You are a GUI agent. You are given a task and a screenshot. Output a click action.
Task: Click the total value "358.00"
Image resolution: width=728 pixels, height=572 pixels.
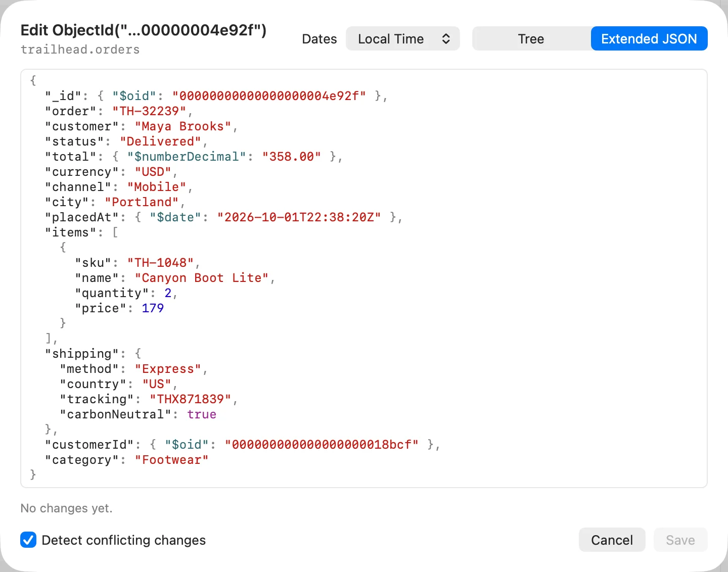(292, 157)
